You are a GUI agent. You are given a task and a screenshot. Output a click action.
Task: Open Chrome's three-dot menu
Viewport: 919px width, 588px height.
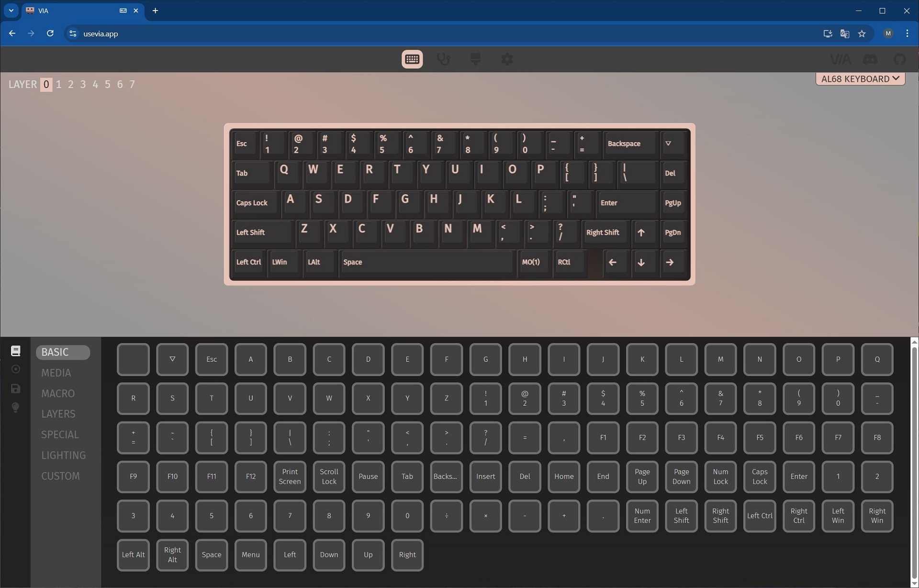pyautogui.click(x=907, y=33)
